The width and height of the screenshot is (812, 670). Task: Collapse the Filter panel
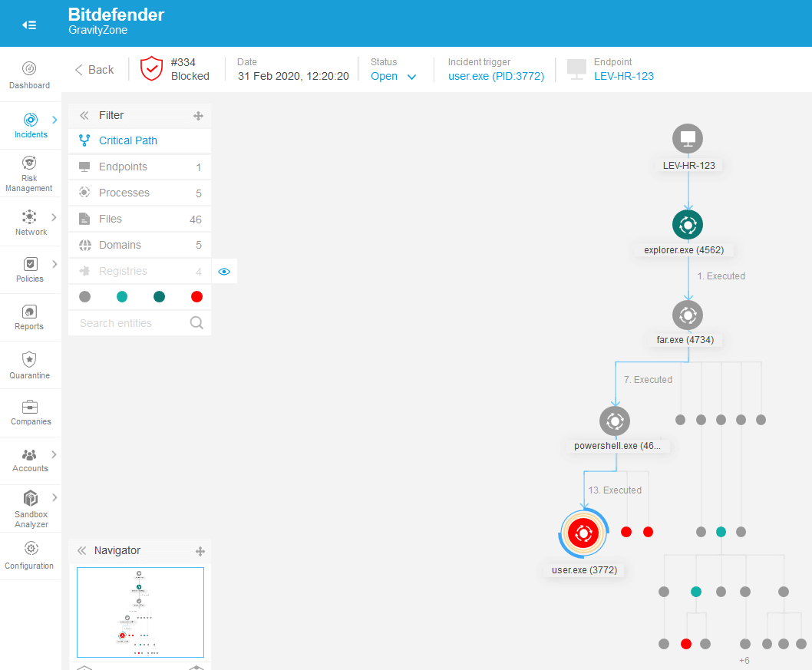coord(84,115)
